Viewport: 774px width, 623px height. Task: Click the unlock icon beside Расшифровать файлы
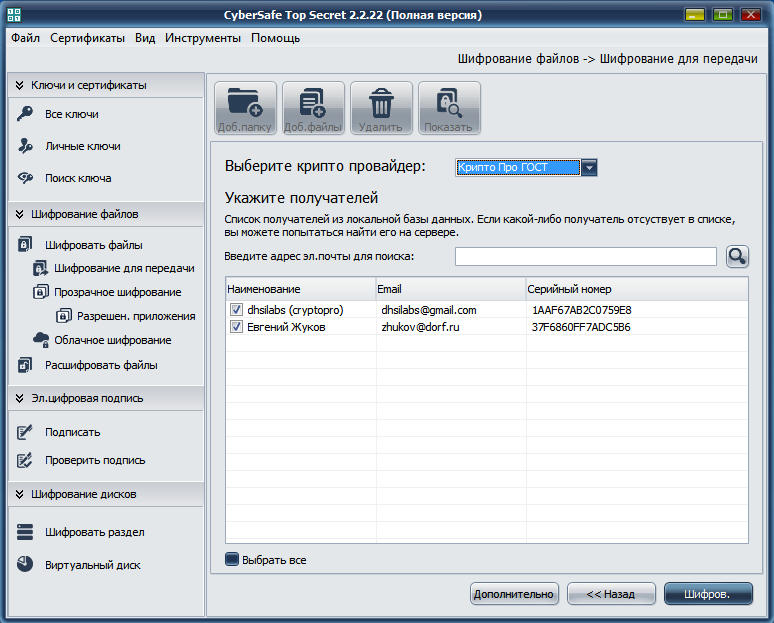click(25, 365)
